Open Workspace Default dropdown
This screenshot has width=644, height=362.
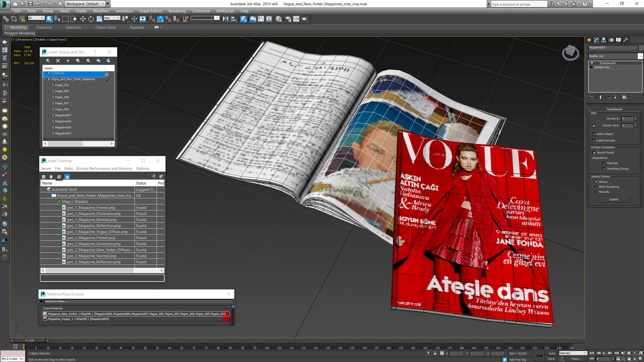[85, 4]
